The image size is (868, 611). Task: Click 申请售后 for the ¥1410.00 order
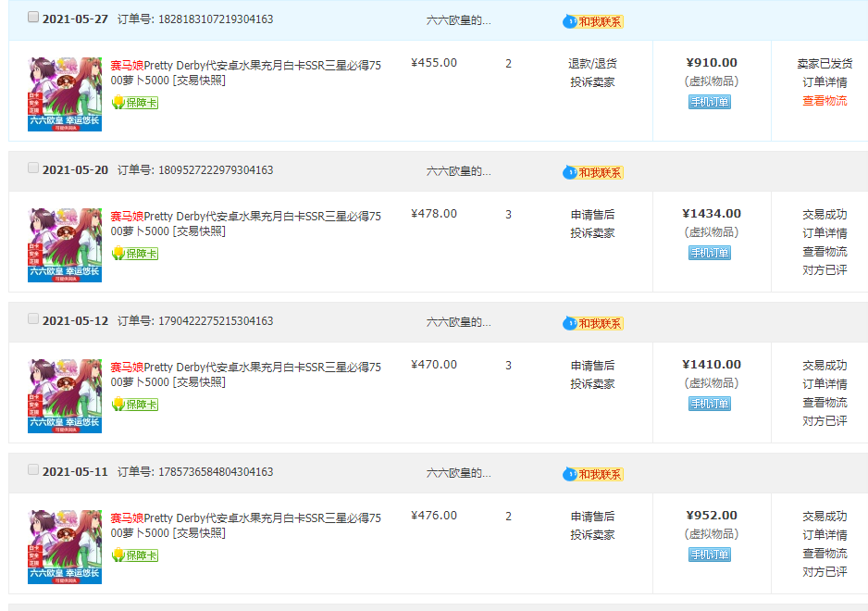[x=592, y=366]
